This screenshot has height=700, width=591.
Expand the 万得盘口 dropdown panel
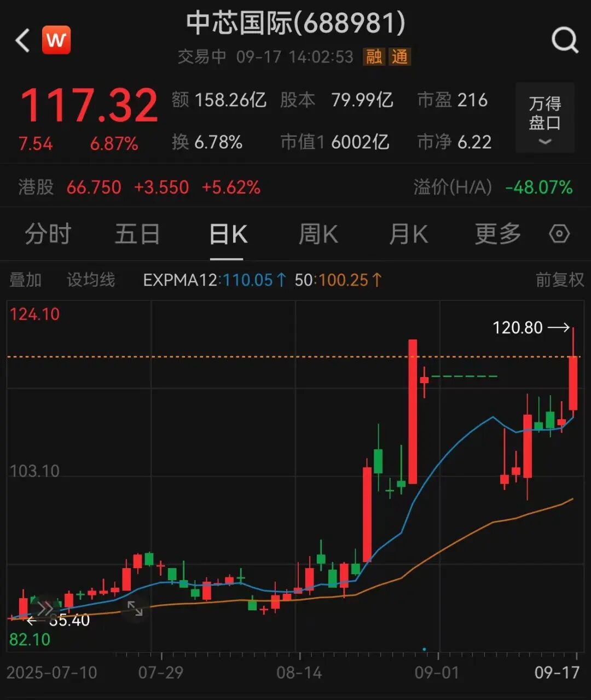click(545, 118)
